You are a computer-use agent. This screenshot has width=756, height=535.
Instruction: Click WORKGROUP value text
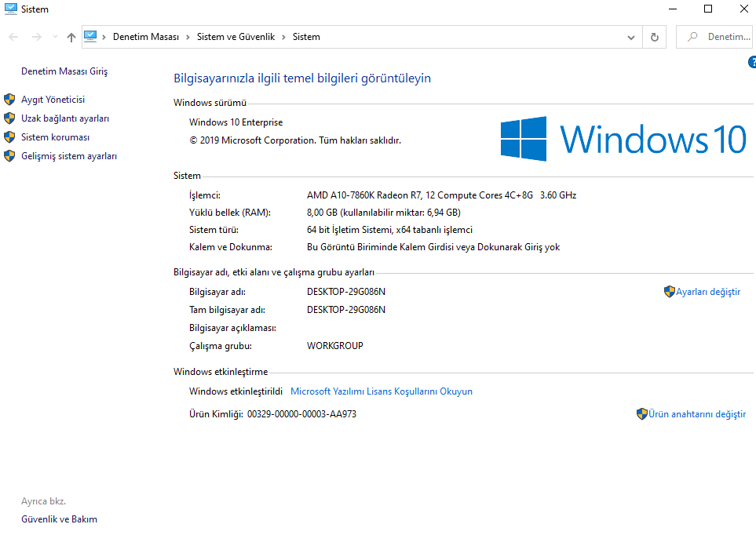point(335,346)
